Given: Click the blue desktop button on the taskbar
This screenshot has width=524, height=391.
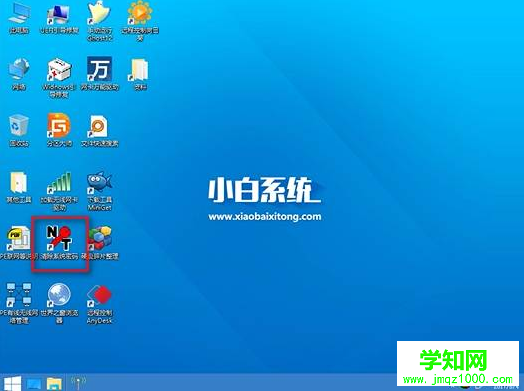Looking at the screenshot, I should (34, 384).
